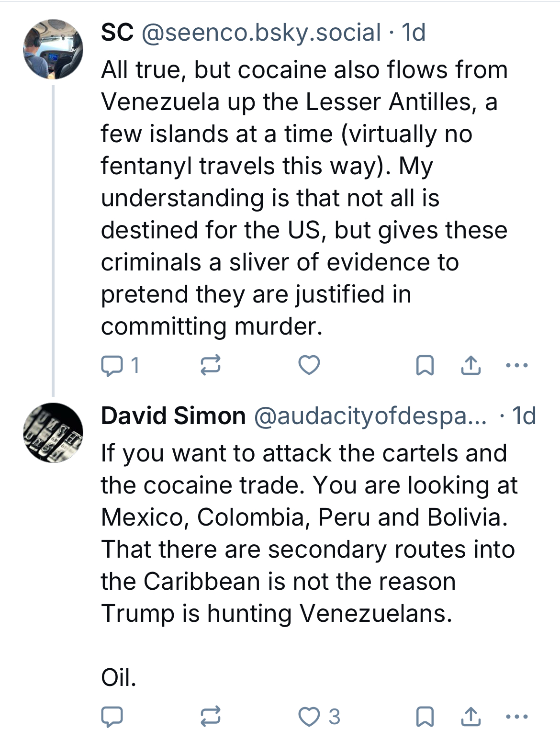Bookmark SC's post
The image size is (560, 730).
pyautogui.click(x=425, y=366)
